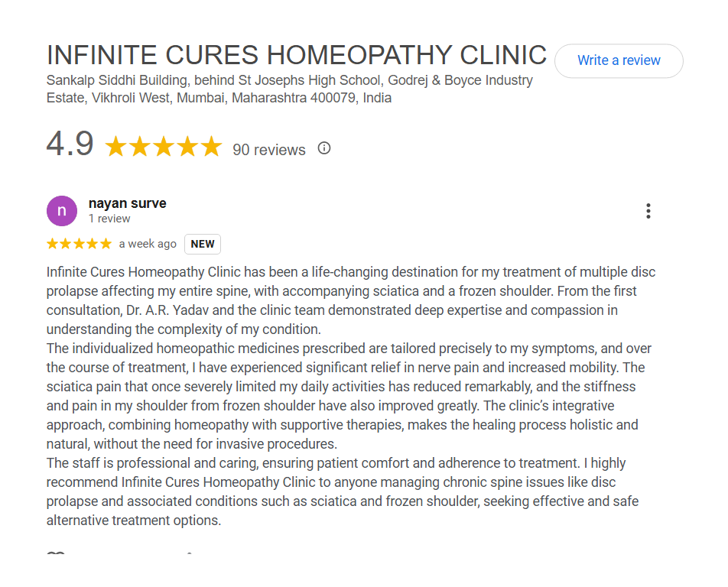Click the overall five-star rating icons
The width and height of the screenshot is (728, 587).
click(x=163, y=147)
